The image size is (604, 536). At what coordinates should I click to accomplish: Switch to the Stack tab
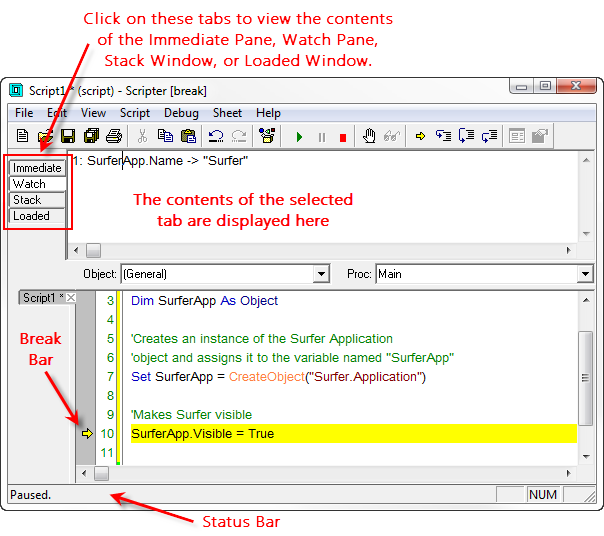pyautogui.click(x=37, y=200)
